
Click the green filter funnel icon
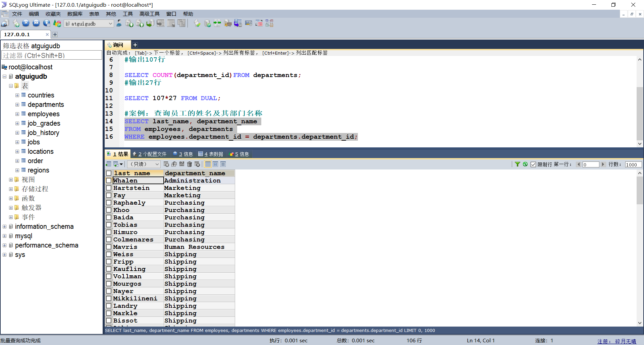coord(518,164)
